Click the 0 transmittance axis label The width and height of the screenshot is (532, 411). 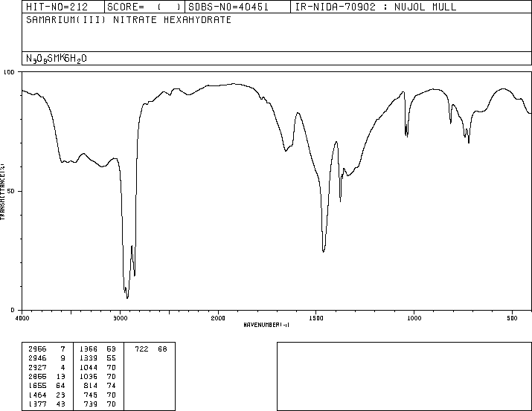(x=13, y=310)
